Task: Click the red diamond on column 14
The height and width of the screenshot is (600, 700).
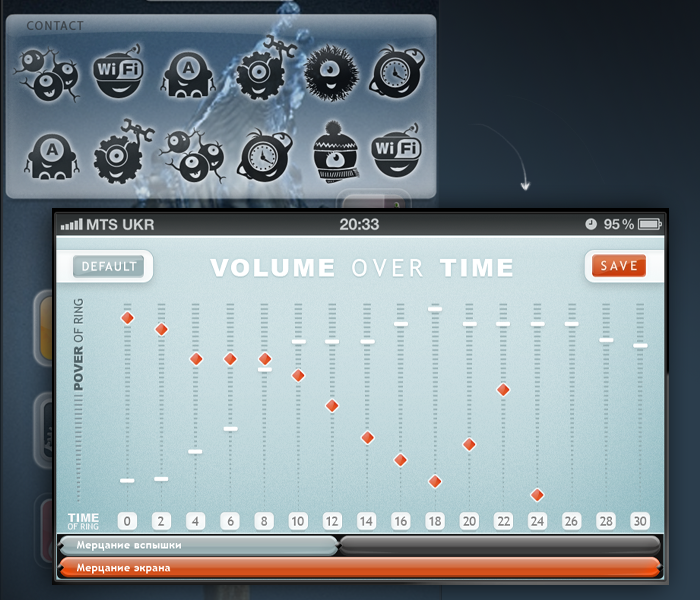Action: (x=367, y=438)
